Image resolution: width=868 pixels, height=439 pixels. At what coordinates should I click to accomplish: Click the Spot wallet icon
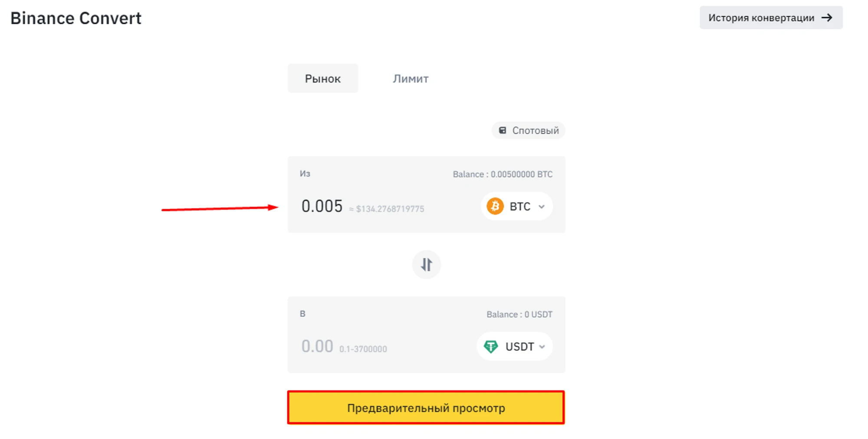(502, 131)
